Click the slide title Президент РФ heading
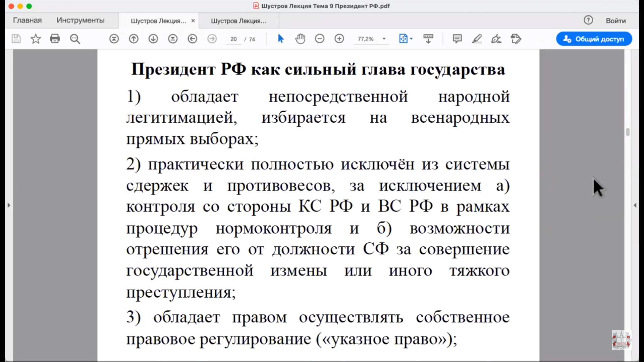 click(318, 70)
